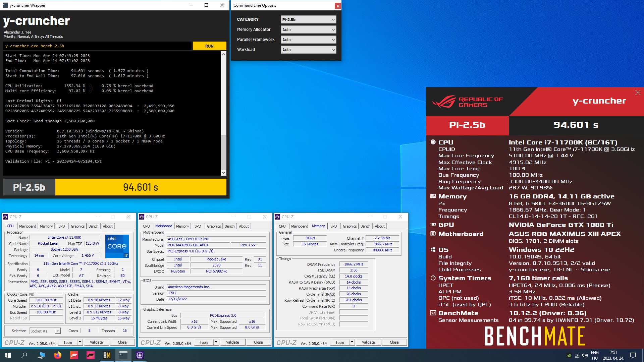Open the Windows Start menu
Screen dimensions: 644x362
tap(8, 355)
